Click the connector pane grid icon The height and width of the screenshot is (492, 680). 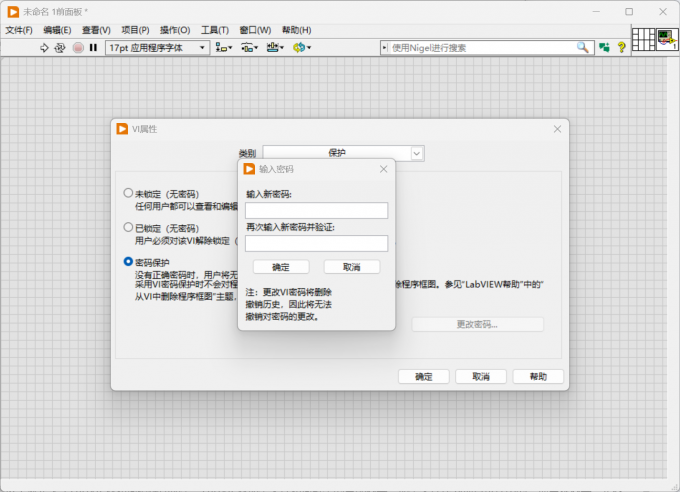(x=644, y=39)
